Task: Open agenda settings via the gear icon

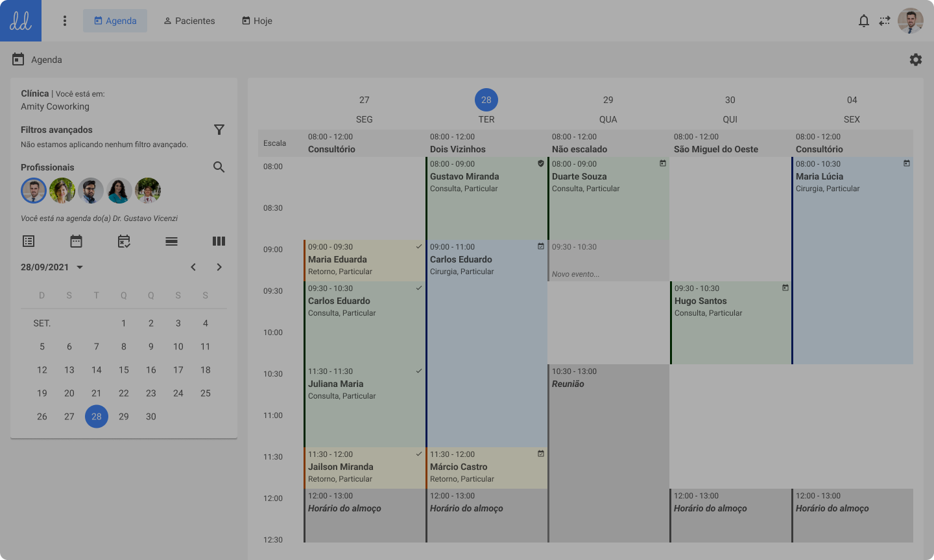Action: tap(916, 59)
